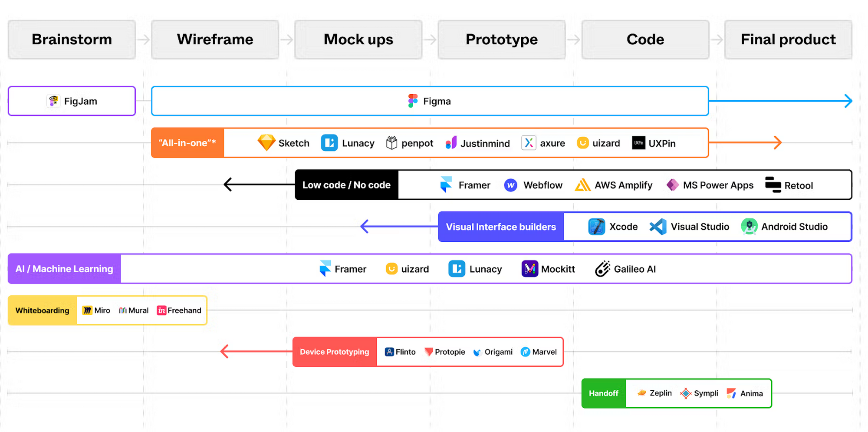Select the Prototype stage box
The width and height of the screenshot is (868, 432).
click(x=502, y=40)
